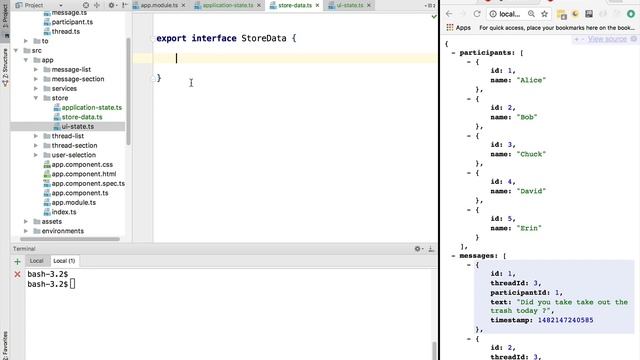
Task: Expand the thread-list folder
Action: [x=36, y=136]
